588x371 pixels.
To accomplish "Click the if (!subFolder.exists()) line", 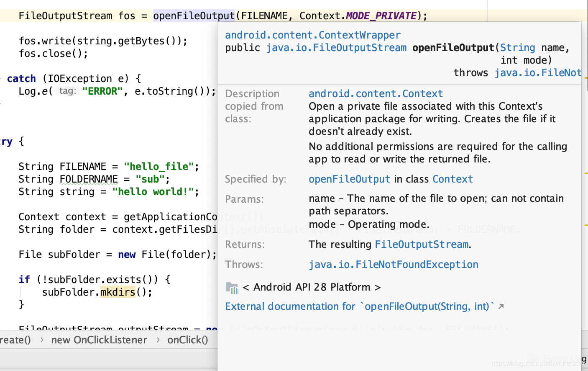I will 95,280.
